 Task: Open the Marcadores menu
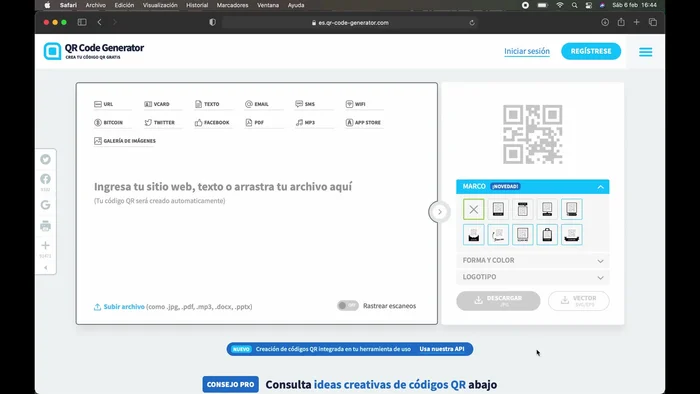click(232, 5)
